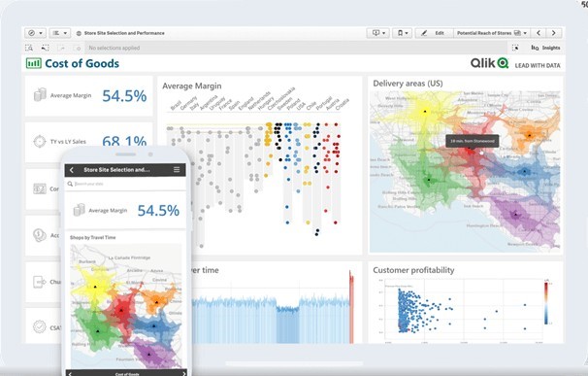588x376 pixels.
Task: Click the Churn arrow KPI icon
Action: point(40,282)
